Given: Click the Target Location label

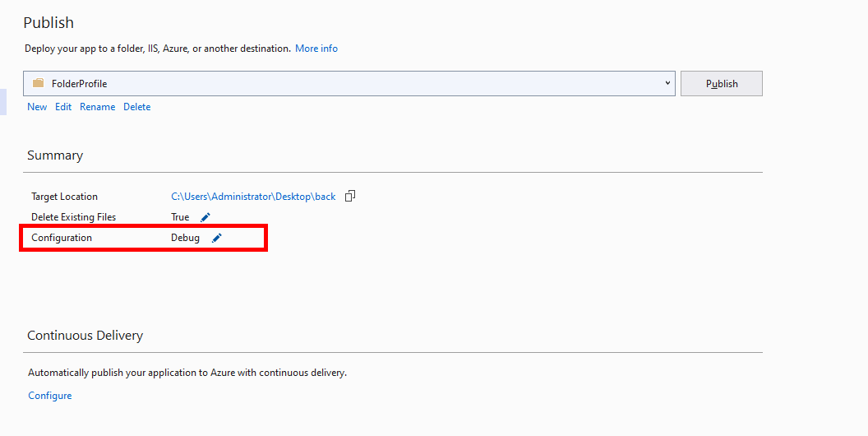Looking at the screenshot, I should coord(64,197).
